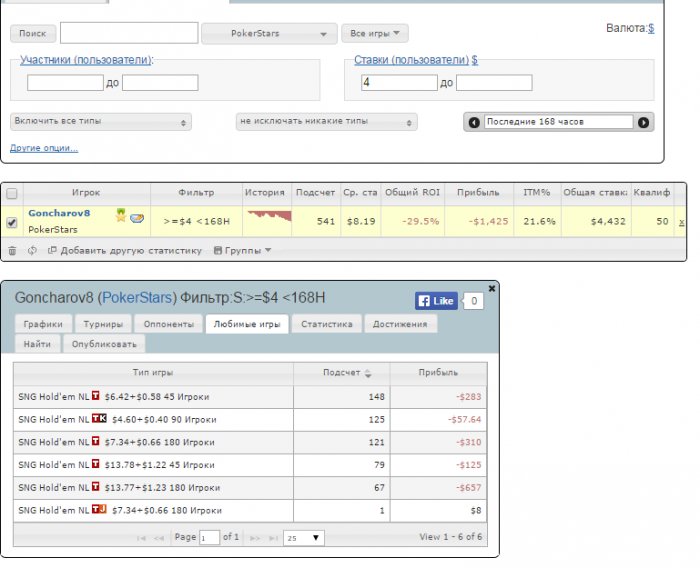
Task: Click the player name search input field
Action: pyautogui.click(x=129, y=34)
